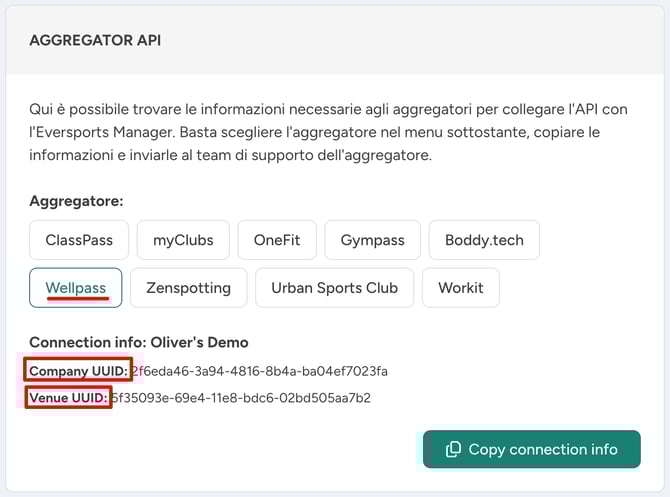Viewport: 670px width, 497px height.
Task: Click the Venue UUID value ending 02bd505aa7b2
Action: tap(242, 398)
